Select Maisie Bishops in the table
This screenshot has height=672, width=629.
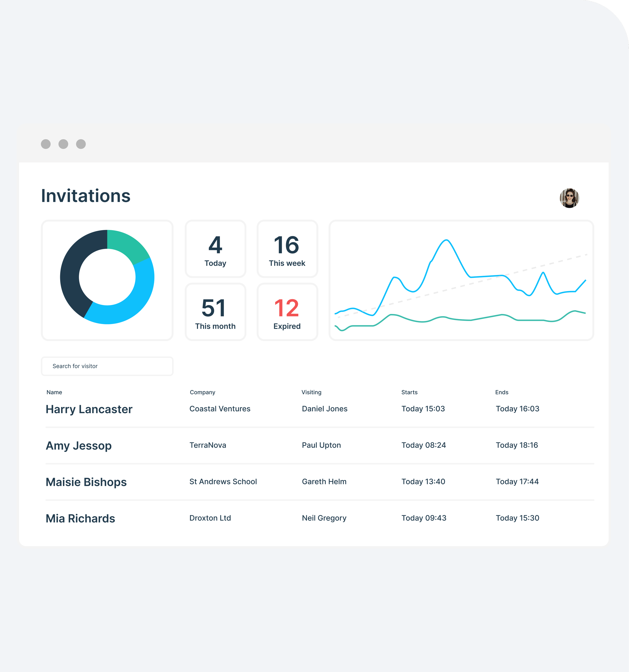(x=86, y=482)
